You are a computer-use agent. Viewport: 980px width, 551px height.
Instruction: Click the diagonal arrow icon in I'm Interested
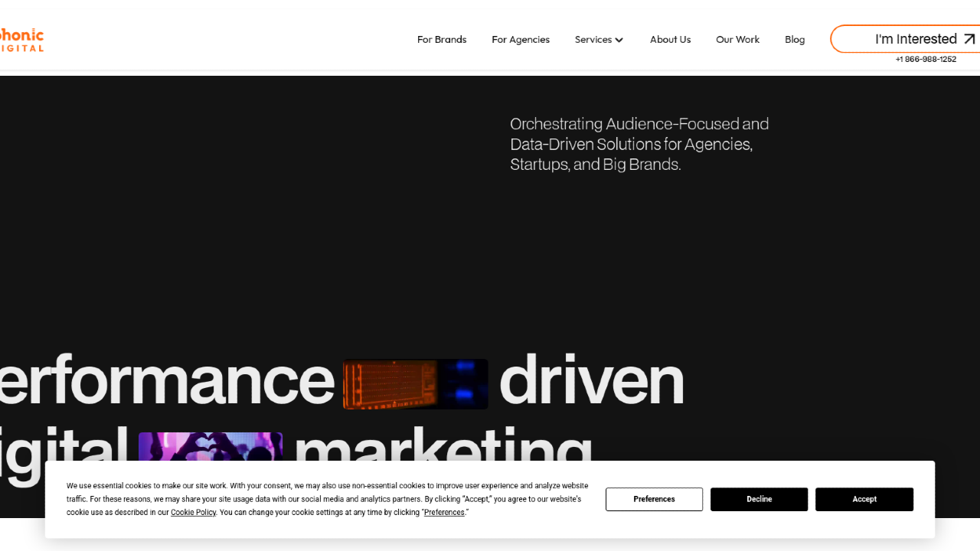click(x=969, y=39)
